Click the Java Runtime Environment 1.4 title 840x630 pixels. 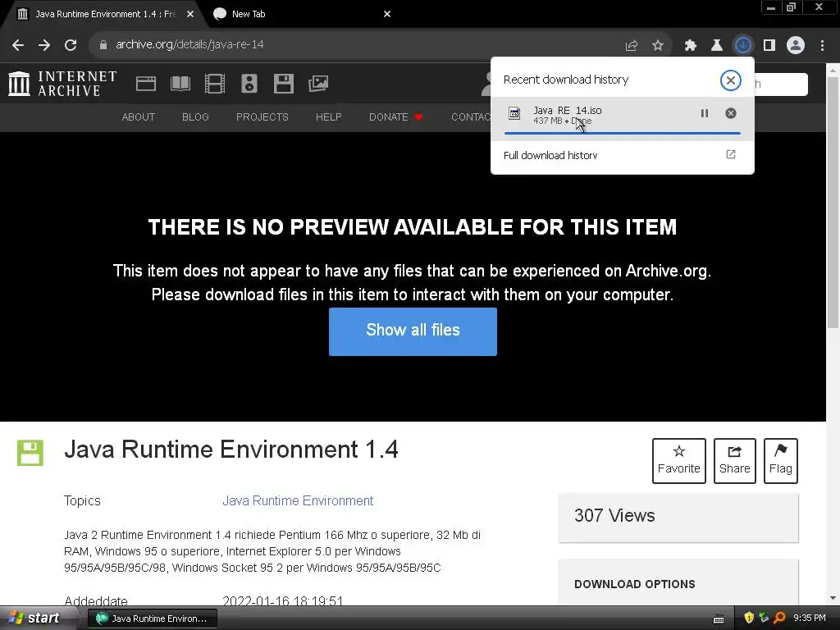pyautogui.click(x=231, y=450)
